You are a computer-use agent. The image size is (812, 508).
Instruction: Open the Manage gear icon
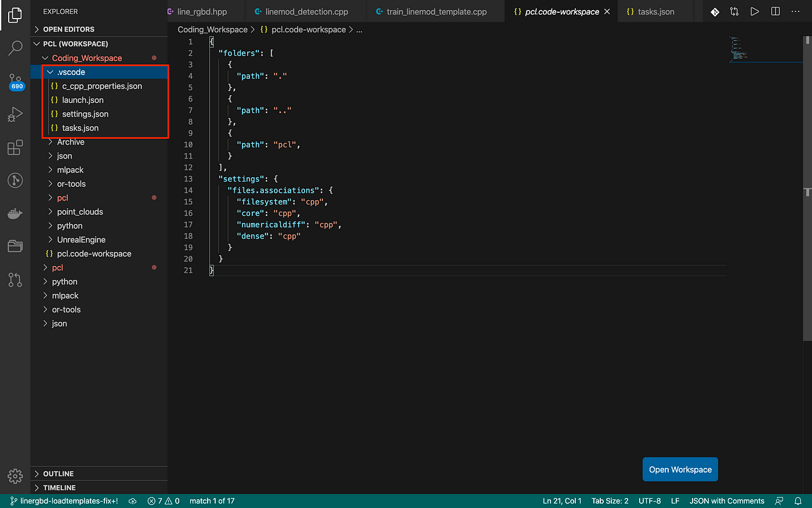(15, 476)
